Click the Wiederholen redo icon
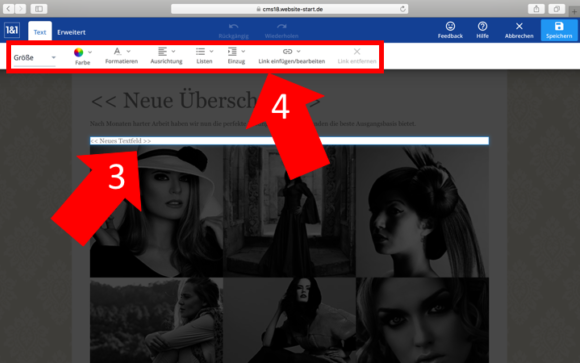 [281, 26]
